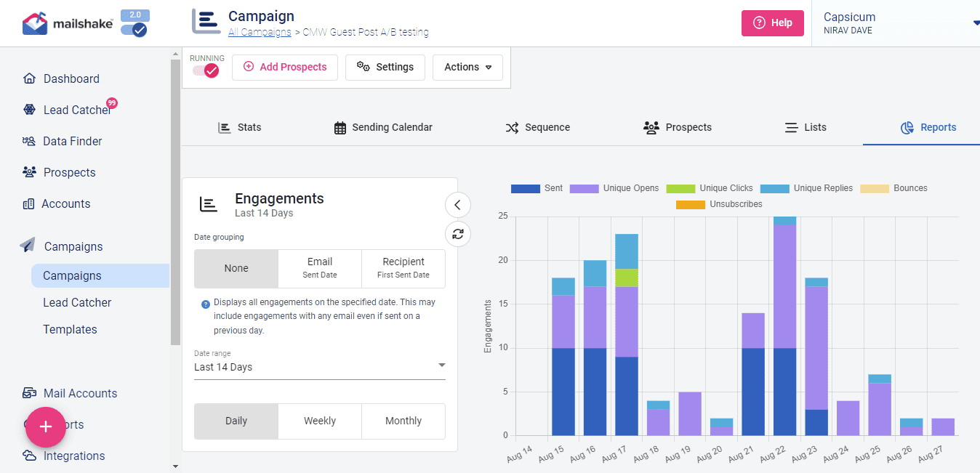
Task: Click the Add Prospects button
Action: pos(285,67)
